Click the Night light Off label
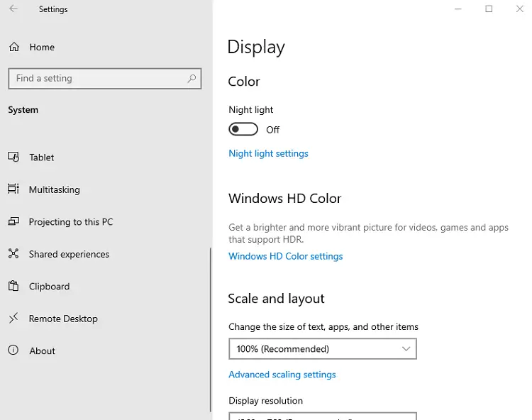The image size is (532, 420). [273, 130]
